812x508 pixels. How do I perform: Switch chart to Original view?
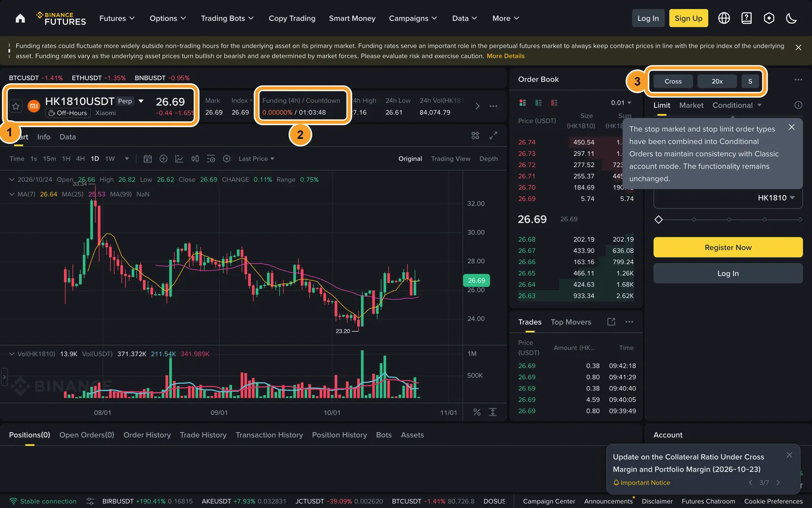point(410,159)
